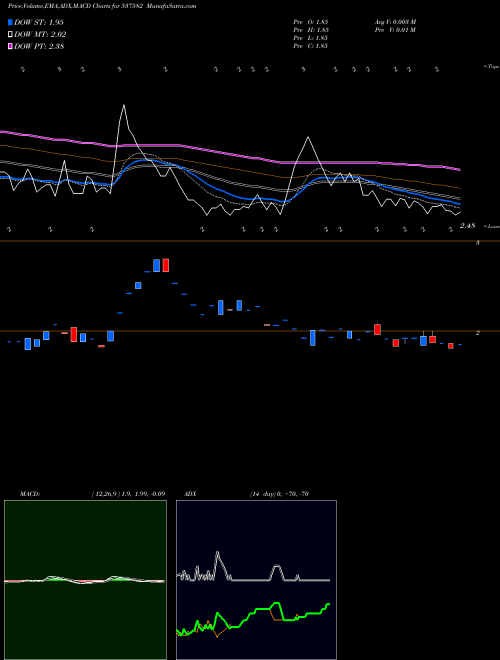Click the highest red candlestick
Image resolution: width=500 pixels, height=660 pixels.
click(x=166, y=265)
